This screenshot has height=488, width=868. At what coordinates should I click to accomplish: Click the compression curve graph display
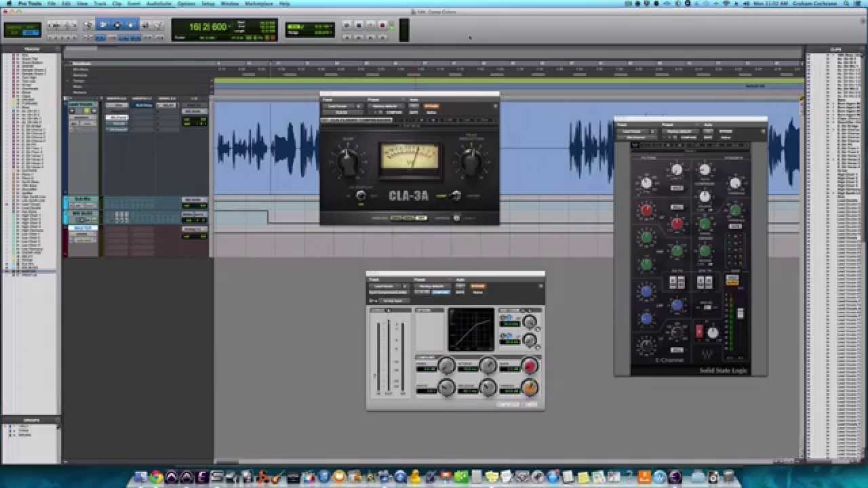(471, 329)
